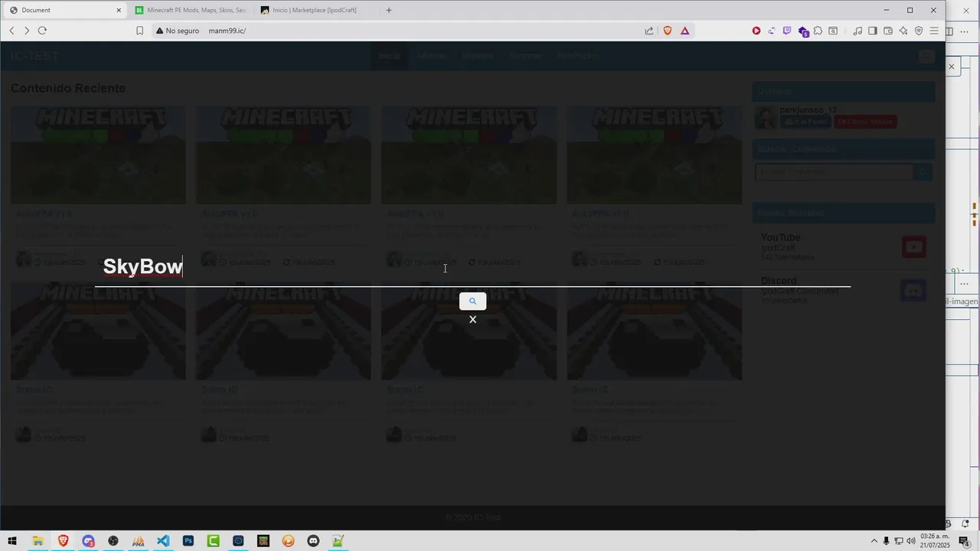980x551 pixels.
Task: Open the Brave Shields lion icon
Action: click(668, 31)
